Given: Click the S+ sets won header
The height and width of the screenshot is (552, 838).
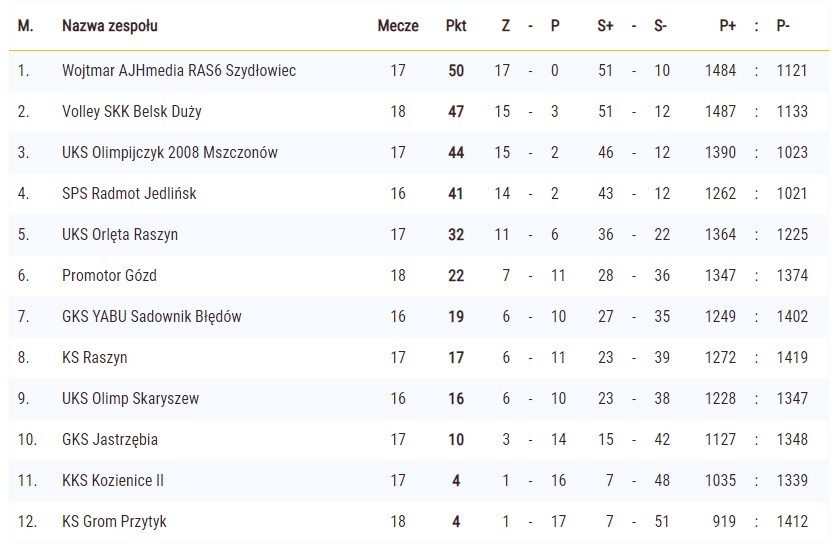Looking at the screenshot, I should coord(605,26).
